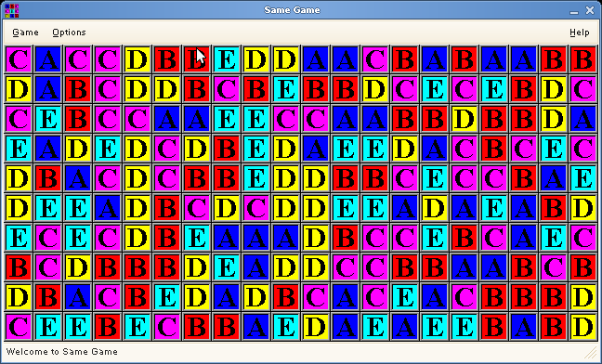Open the Help menu

click(x=580, y=32)
